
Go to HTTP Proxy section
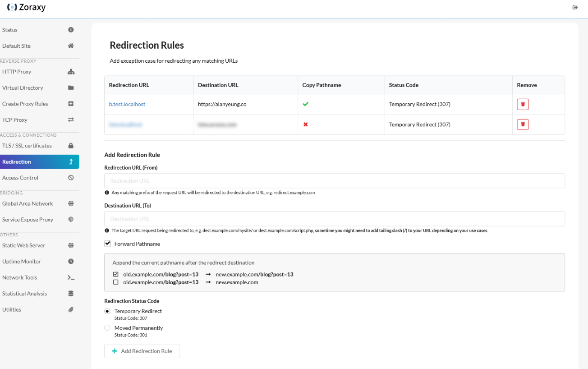(39, 72)
